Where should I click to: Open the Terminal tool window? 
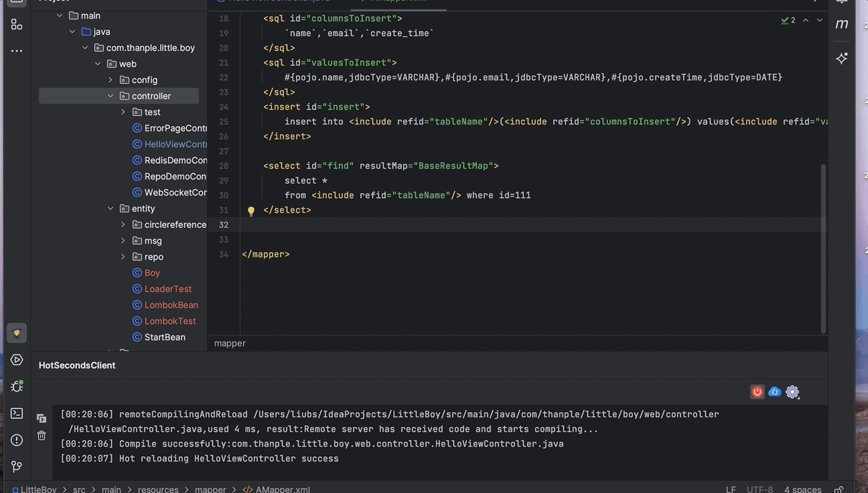coord(17,413)
